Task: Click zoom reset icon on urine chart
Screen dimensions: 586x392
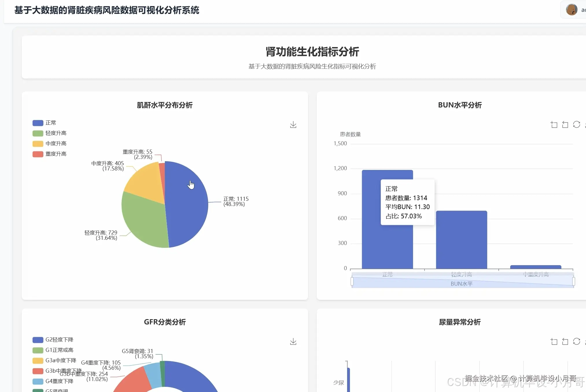Action: (565, 341)
